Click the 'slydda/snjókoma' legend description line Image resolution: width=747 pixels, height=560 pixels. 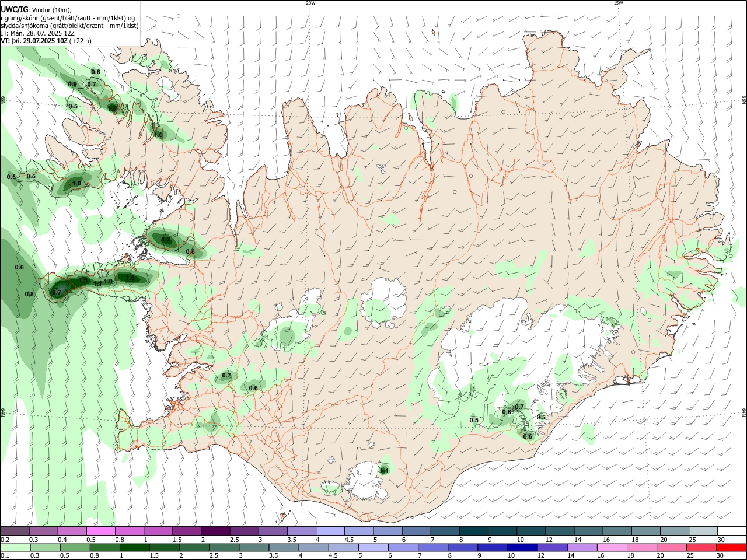69,26
